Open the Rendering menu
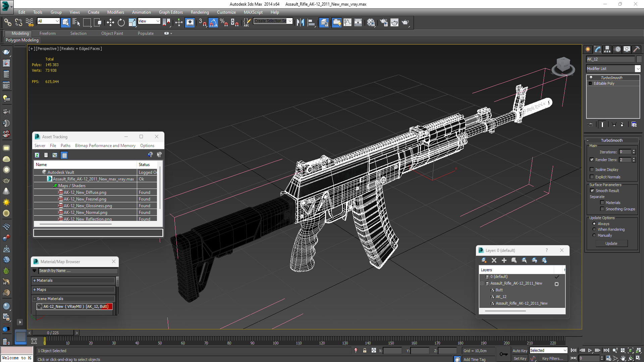Screen dimensions: 644x362 200,12
